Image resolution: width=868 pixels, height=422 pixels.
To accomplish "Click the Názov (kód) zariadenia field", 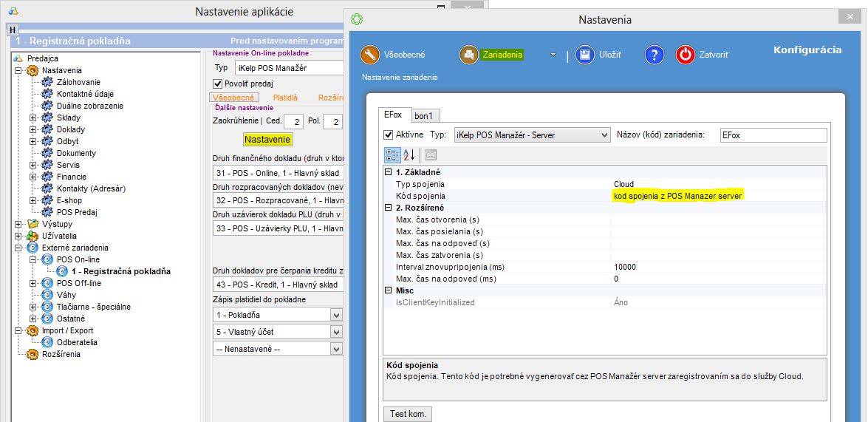I will tap(772, 135).
